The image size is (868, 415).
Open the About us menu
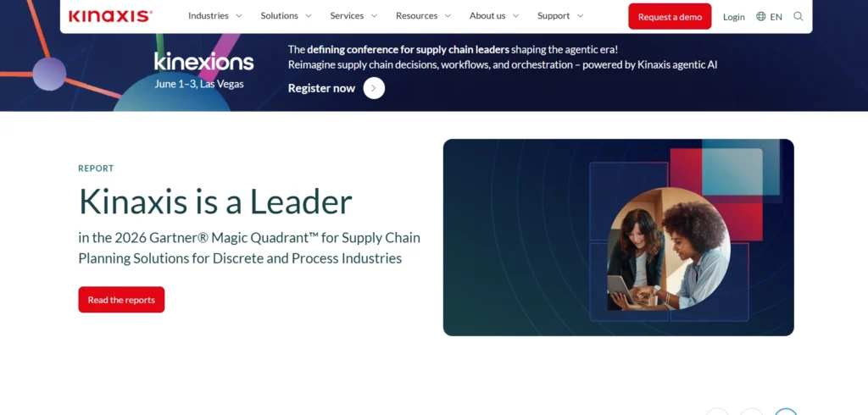[x=494, y=16]
